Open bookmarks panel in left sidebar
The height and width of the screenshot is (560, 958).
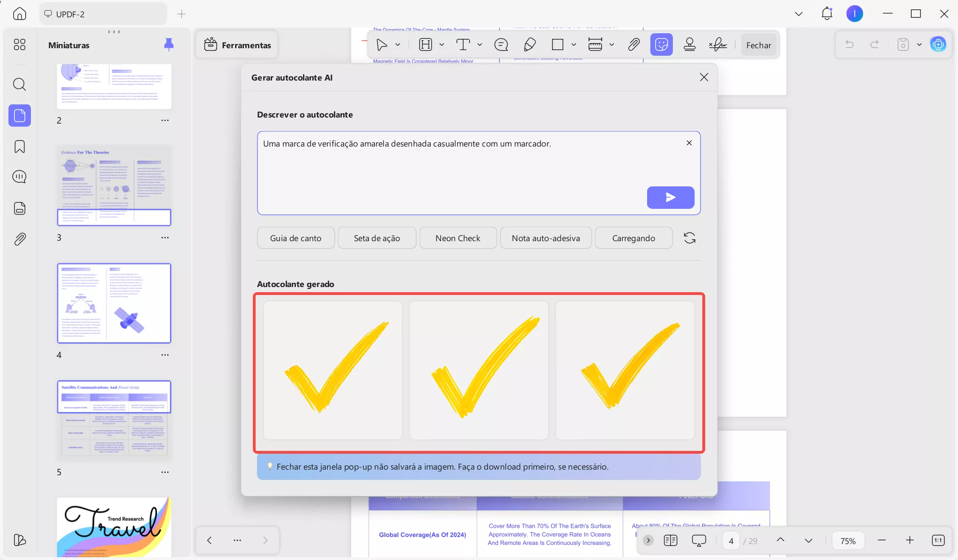click(x=20, y=147)
